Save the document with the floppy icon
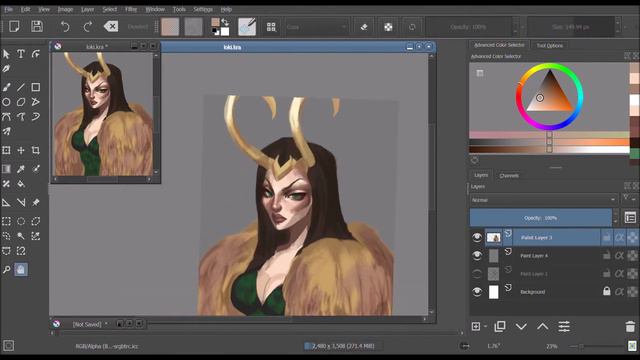 click(37, 27)
